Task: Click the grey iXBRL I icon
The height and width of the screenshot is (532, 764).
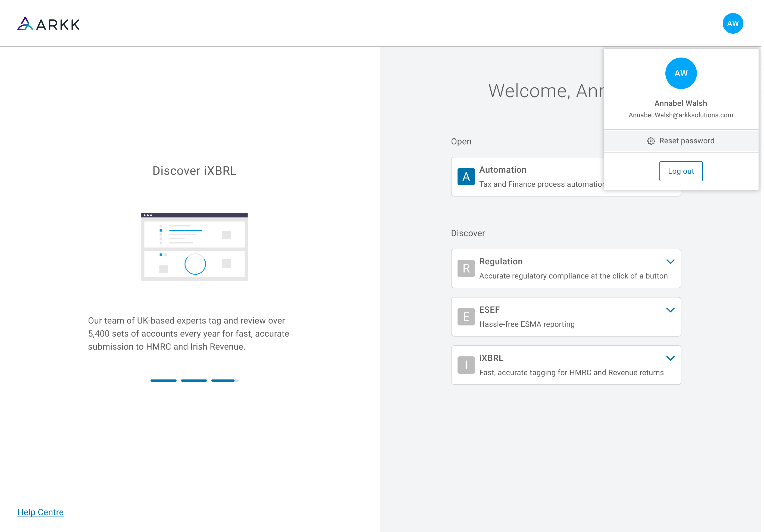Action: click(466, 365)
